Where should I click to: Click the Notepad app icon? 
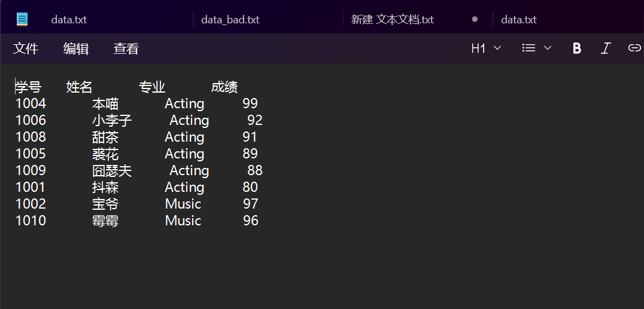(x=22, y=19)
